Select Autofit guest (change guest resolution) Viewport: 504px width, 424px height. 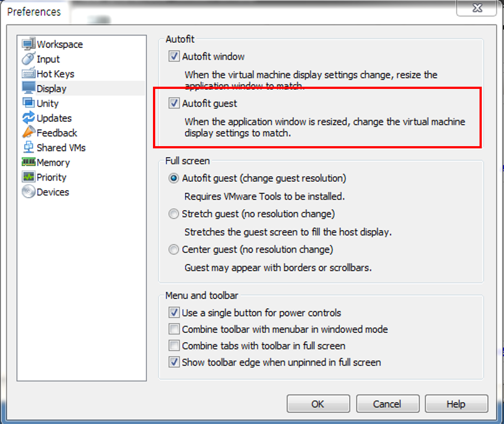tap(174, 178)
